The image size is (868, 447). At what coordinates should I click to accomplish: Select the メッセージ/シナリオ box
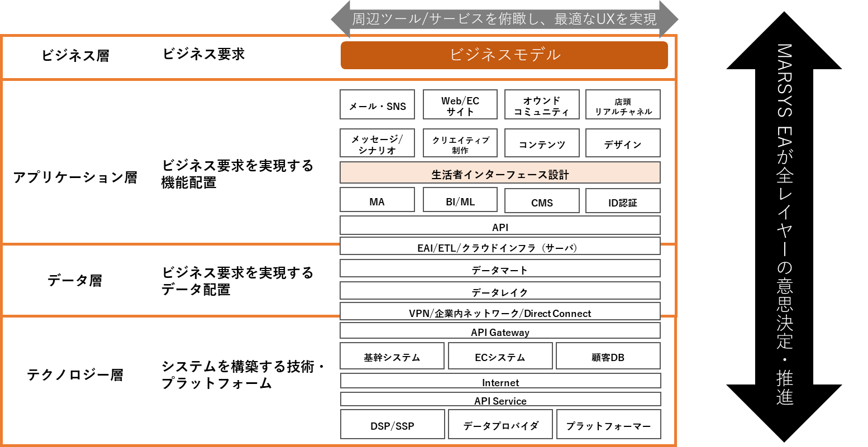tap(377, 143)
